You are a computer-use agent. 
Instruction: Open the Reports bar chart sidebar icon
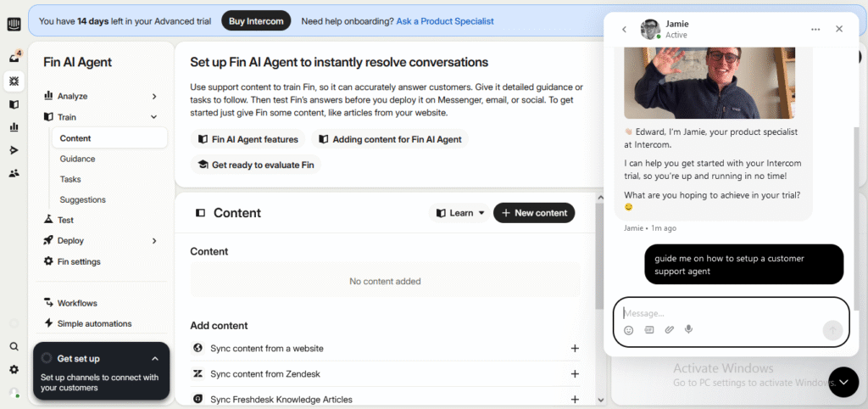click(x=14, y=127)
